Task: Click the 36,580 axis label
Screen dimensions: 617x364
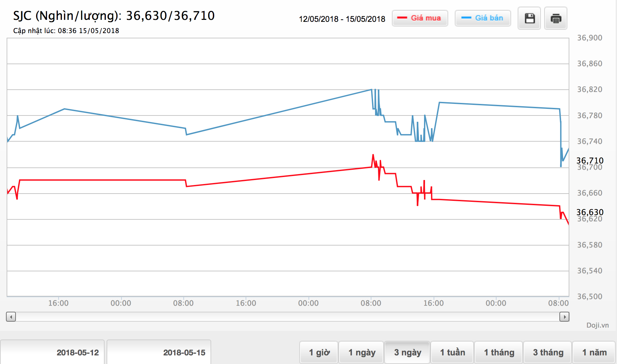Action: coord(590,245)
